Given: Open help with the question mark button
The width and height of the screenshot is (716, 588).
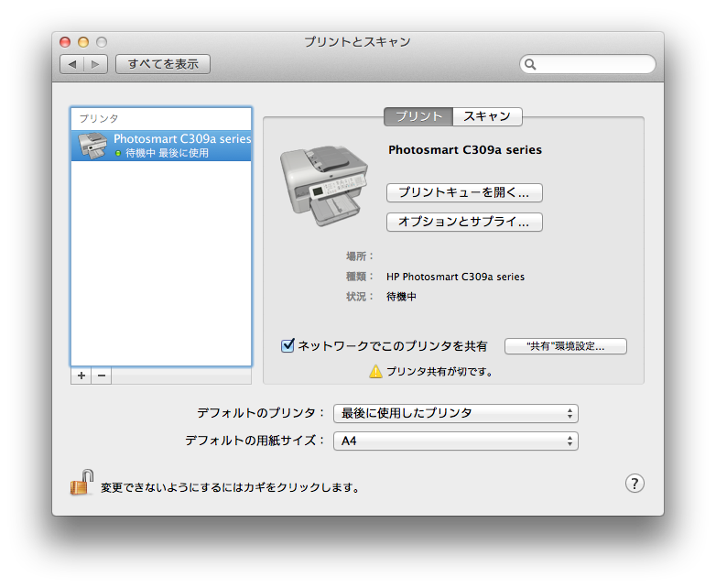Looking at the screenshot, I should [x=635, y=484].
